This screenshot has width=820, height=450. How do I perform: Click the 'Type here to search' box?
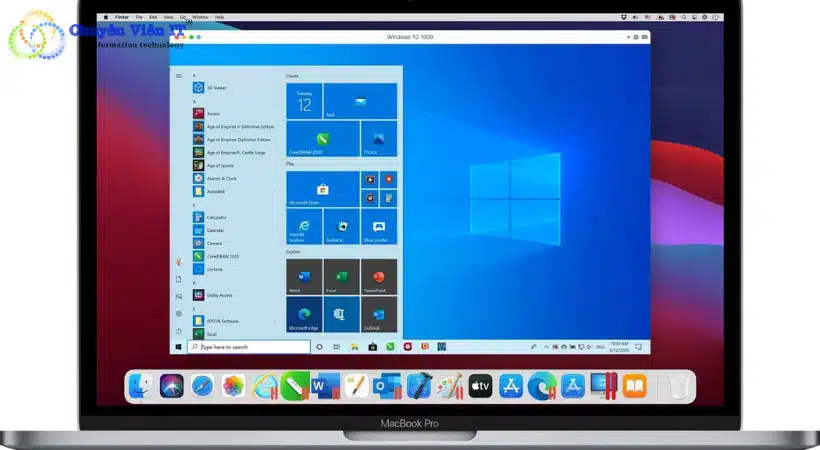click(x=249, y=347)
